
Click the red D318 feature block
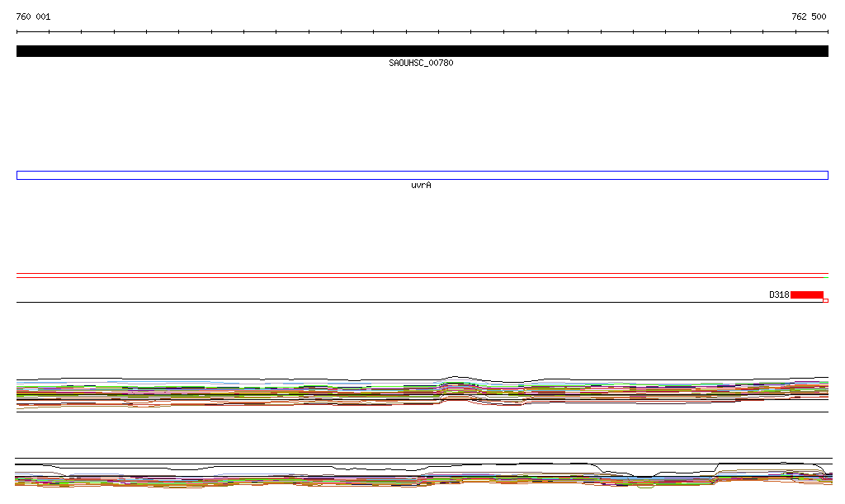[x=807, y=294]
